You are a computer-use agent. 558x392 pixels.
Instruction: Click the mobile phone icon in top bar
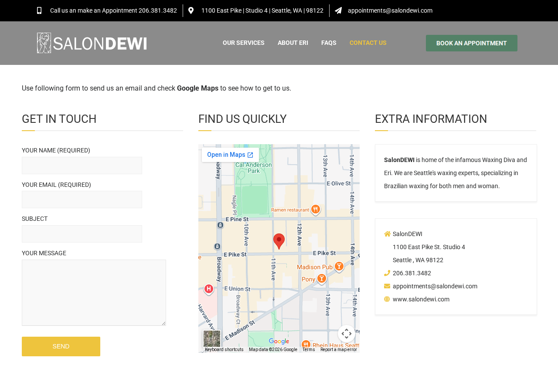tap(39, 10)
